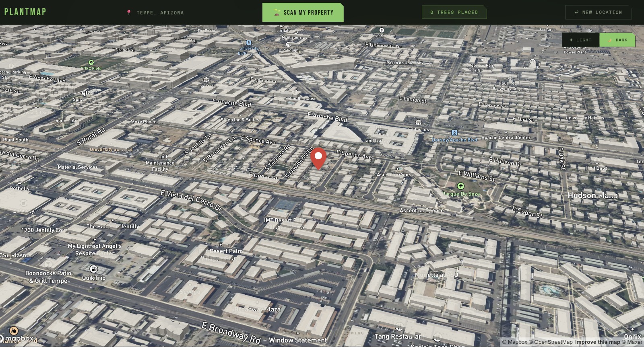
Task: Click the E Vista del Cerro Dr label
Action: pos(192,200)
